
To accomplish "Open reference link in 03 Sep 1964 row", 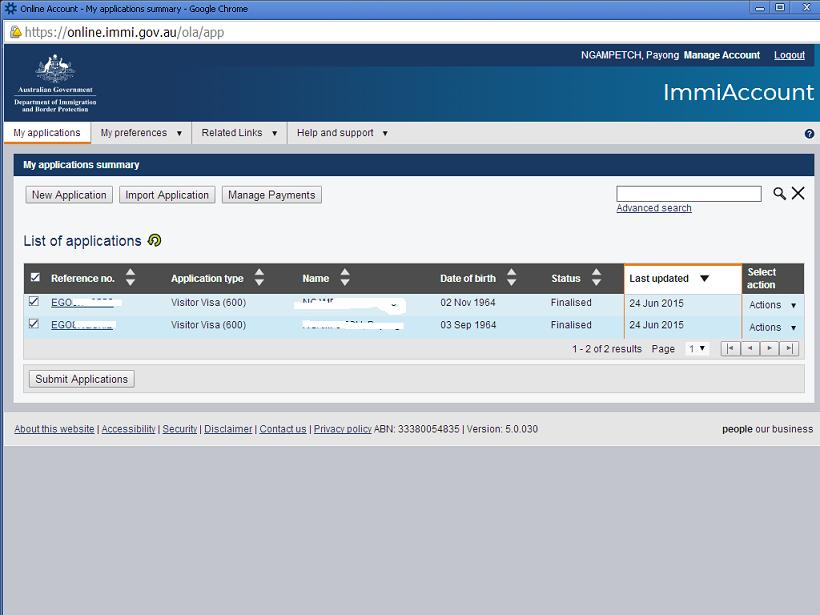I will click(84, 325).
